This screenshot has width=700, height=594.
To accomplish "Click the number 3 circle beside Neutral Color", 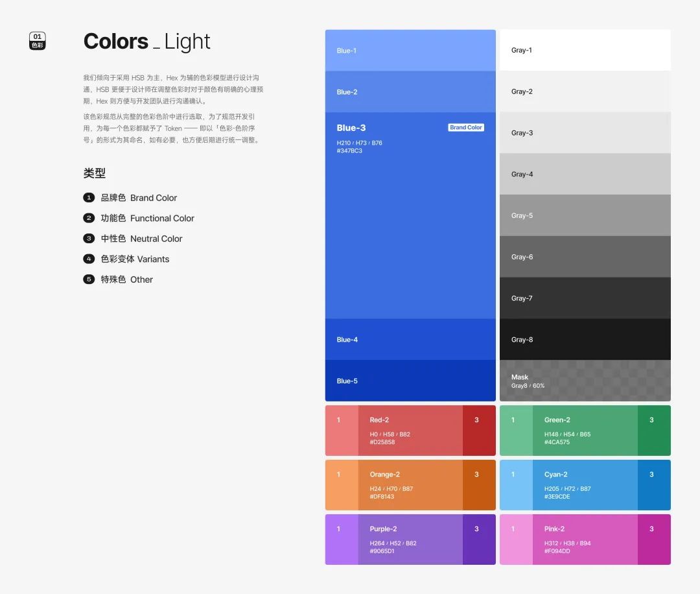I will [x=89, y=239].
